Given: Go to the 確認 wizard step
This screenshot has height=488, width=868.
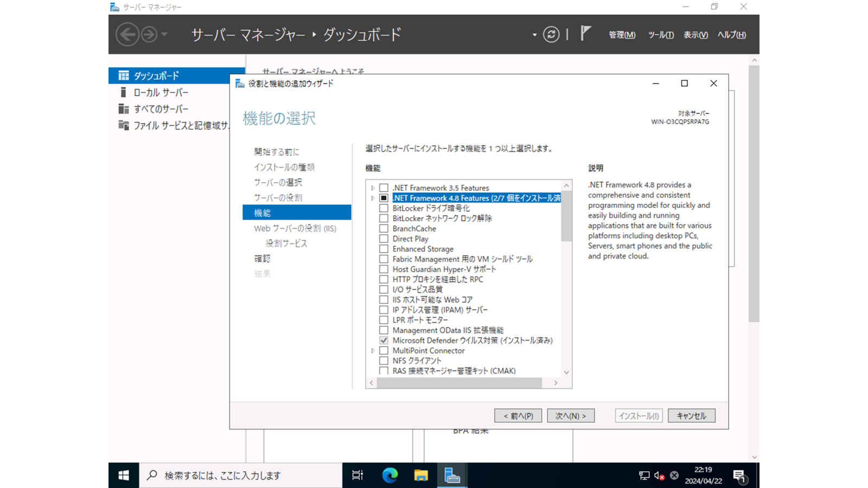Looking at the screenshot, I should click(x=262, y=259).
